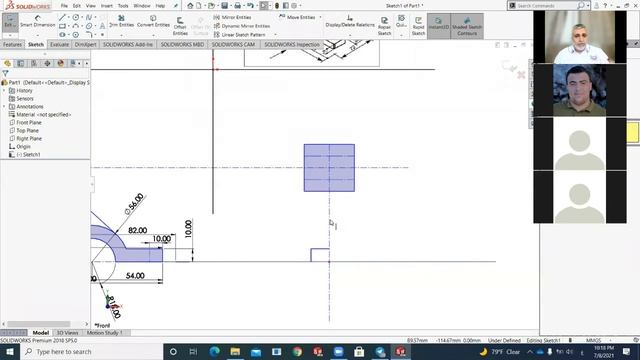Open the Tools menu

click(x=123, y=6)
